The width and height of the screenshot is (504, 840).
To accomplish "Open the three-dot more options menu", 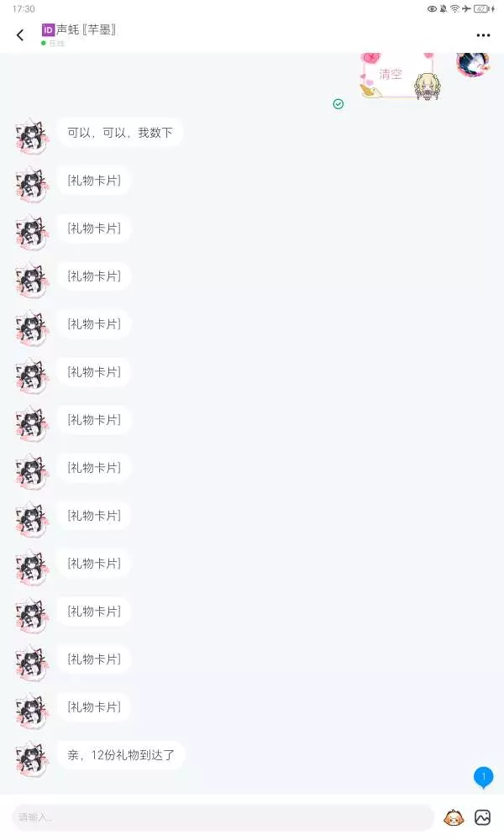I will tap(483, 35).
